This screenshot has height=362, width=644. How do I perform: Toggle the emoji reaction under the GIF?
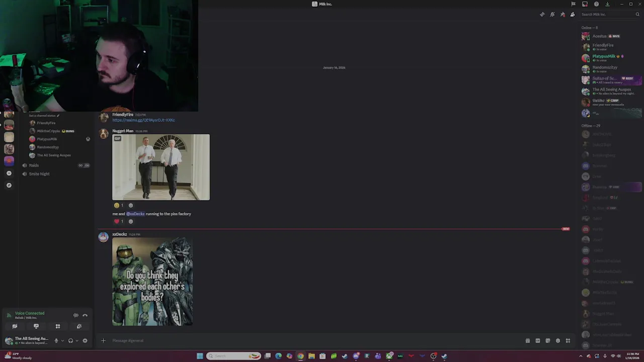119,205
